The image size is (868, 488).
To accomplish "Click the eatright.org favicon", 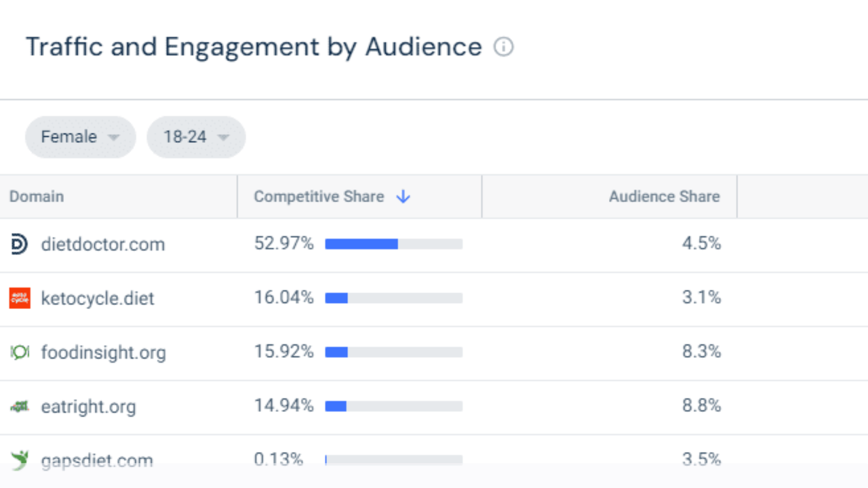I will coord(20,407).
